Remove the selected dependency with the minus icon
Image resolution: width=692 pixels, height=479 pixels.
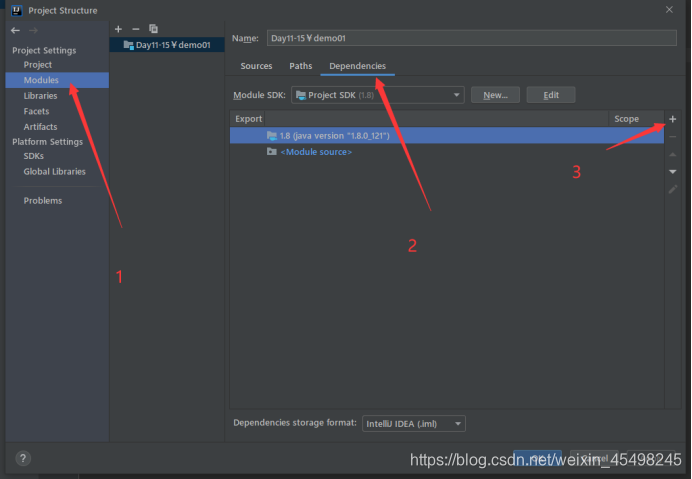[x=673, y=137]
